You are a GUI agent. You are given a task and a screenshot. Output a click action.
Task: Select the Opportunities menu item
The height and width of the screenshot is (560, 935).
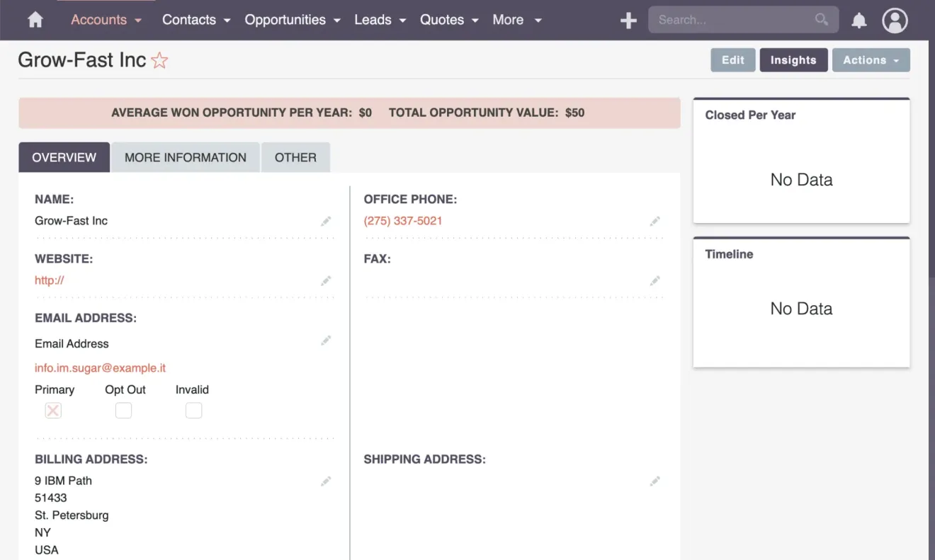(x=286, y=20)
